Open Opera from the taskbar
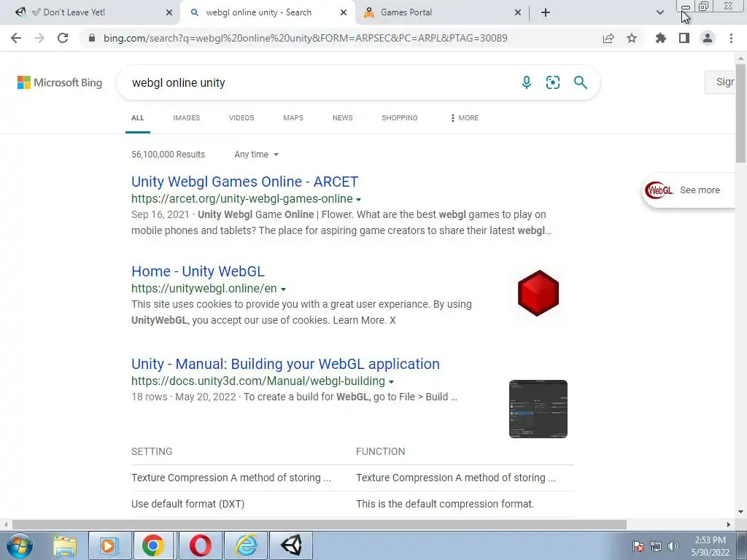This screenshot has width=747, height=560. click(x=201, y=545)
